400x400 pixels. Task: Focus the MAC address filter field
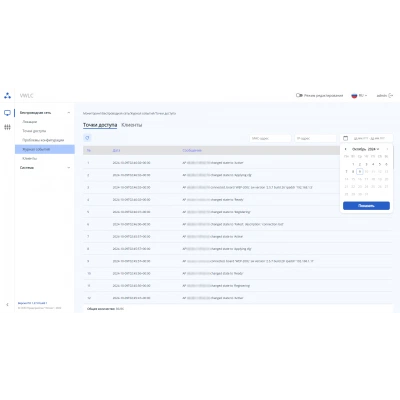[x=270, y=138]
